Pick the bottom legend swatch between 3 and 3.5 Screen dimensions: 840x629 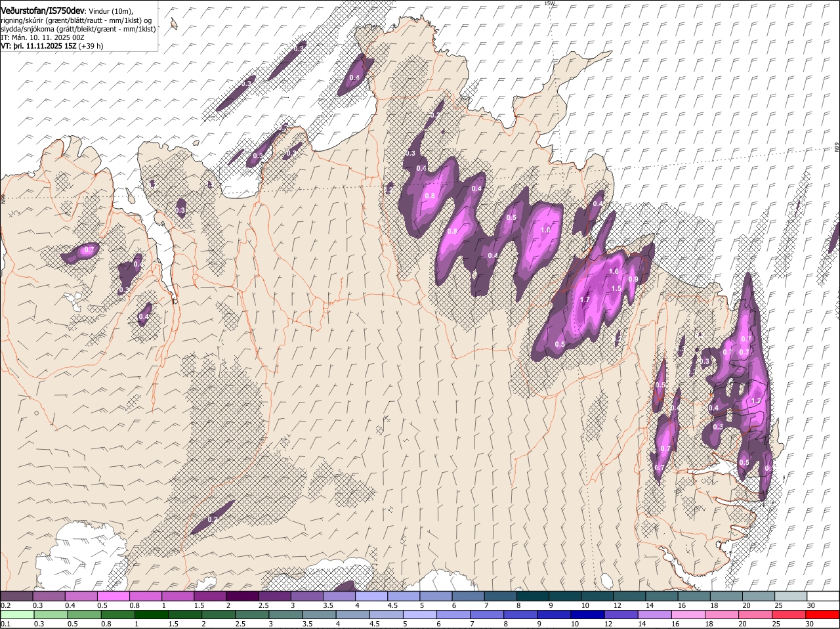285,615
